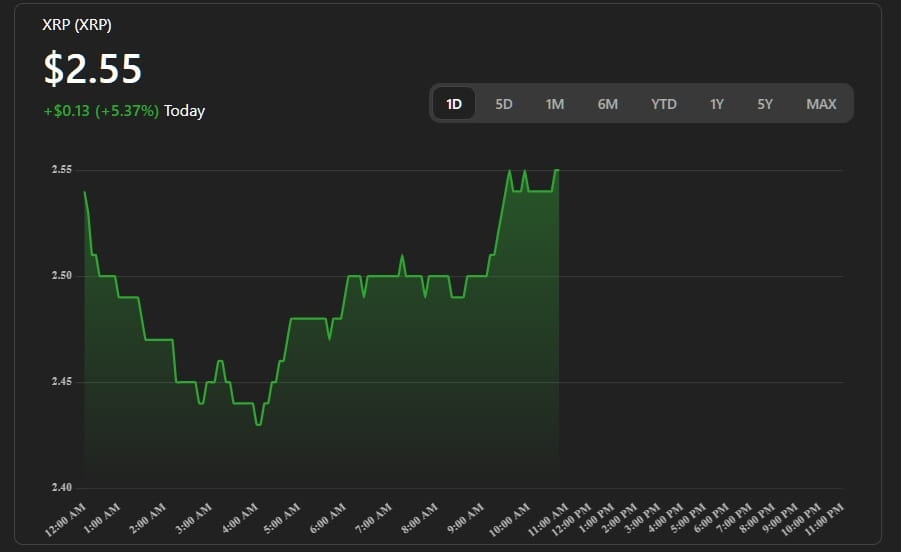Viewport: 901px width, 552px height.
Task: Click the $2.55 current price
Action: (93, 69)
